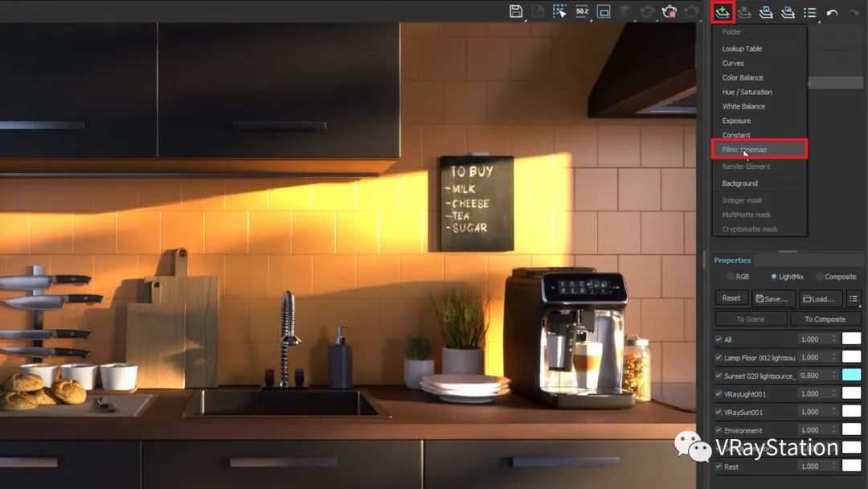The width and height of the screenshot is (868, 489).
Task: Click the Create Layer plus icon
Action: [723, 12]
